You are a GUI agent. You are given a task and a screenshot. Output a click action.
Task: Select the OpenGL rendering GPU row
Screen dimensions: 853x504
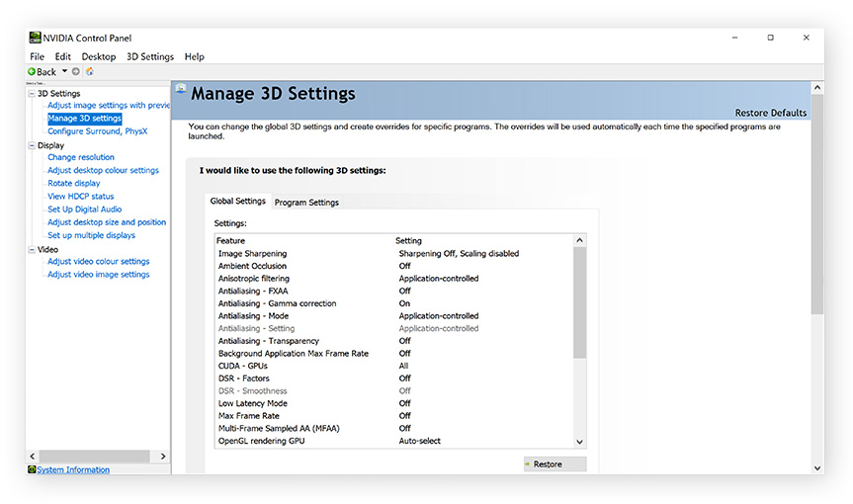click(x=393, y=441)
